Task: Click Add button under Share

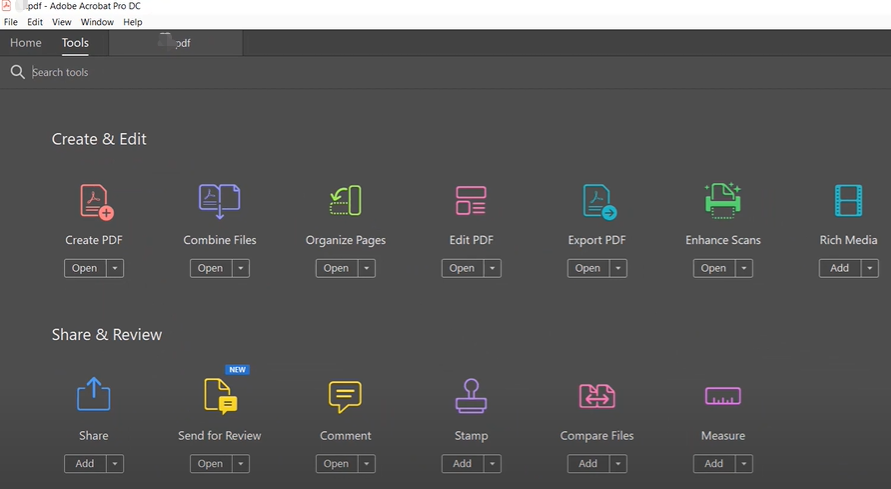Action: click(x=85, y=463)
